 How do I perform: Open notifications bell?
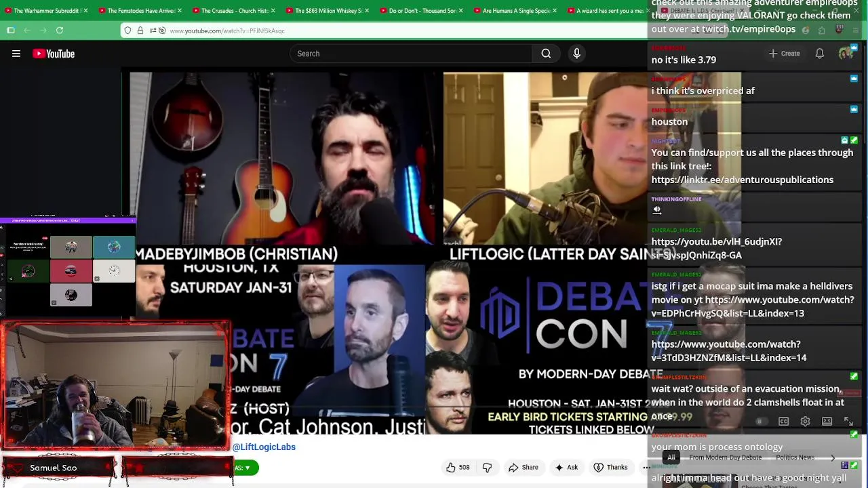820,54
